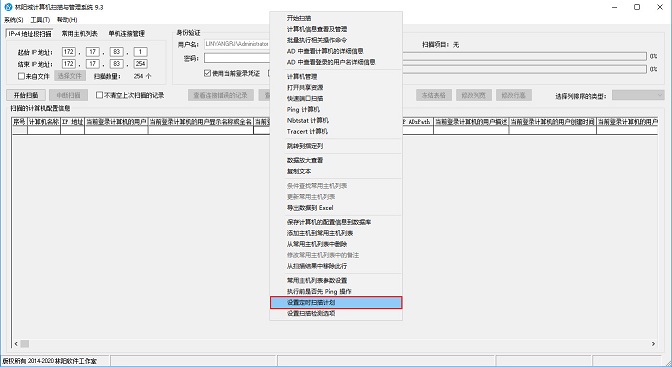Switch to the 常用主机列表 tab
Viewport: 672px width, 367px height.
(79, 33)
